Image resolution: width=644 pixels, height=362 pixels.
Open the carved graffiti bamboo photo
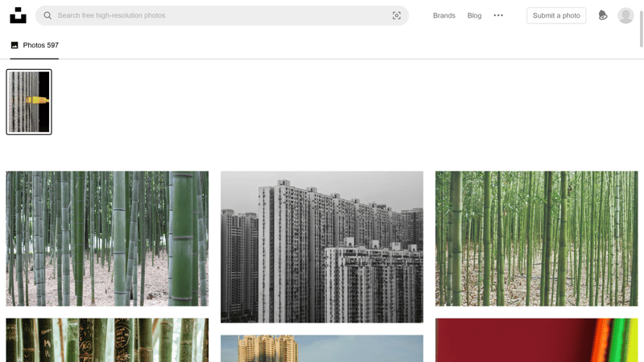pyautogui.click(x=107, y=339)
